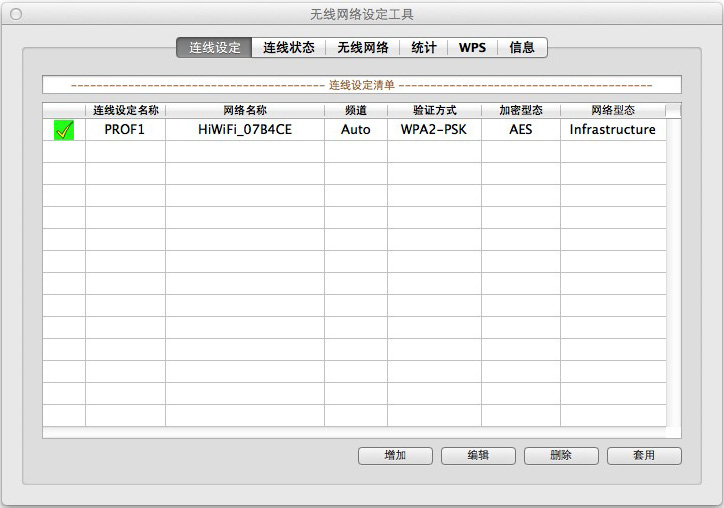Image resolution: width=724 pixels, height=508 pixels.
Task: Switch to the 连线设定 tab
Action: [x=214, y=48]
